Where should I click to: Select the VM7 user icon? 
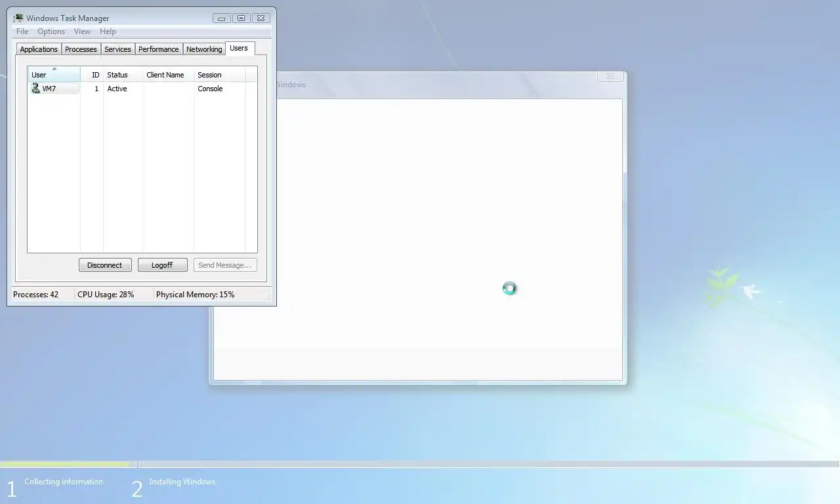click(x=35, y=88)
